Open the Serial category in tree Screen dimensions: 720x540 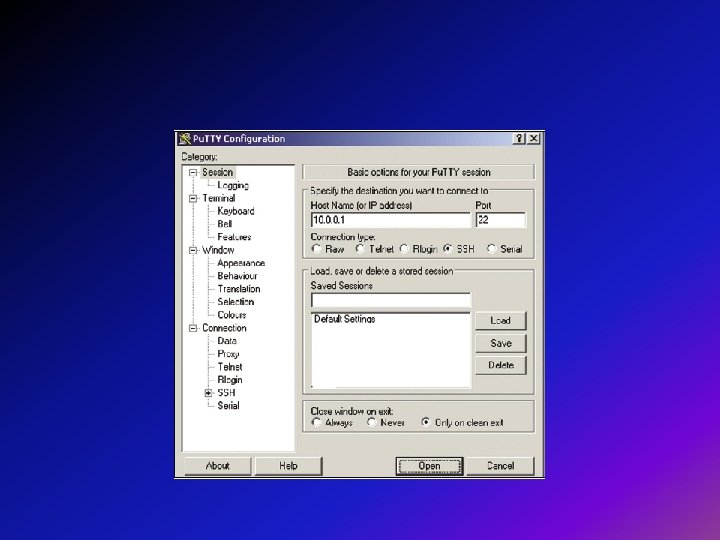click(228, 405)
